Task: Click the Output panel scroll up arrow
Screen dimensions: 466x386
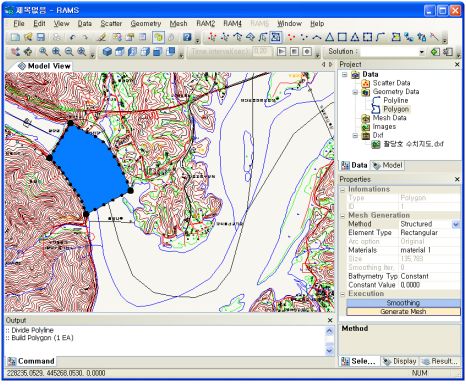Action: click(x=329, y=331)
